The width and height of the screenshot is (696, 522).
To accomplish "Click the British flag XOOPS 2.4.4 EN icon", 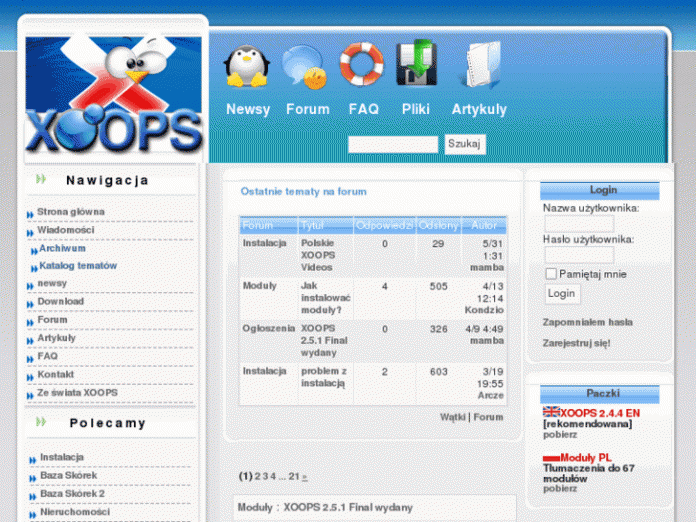I will [x=551, y=411].
